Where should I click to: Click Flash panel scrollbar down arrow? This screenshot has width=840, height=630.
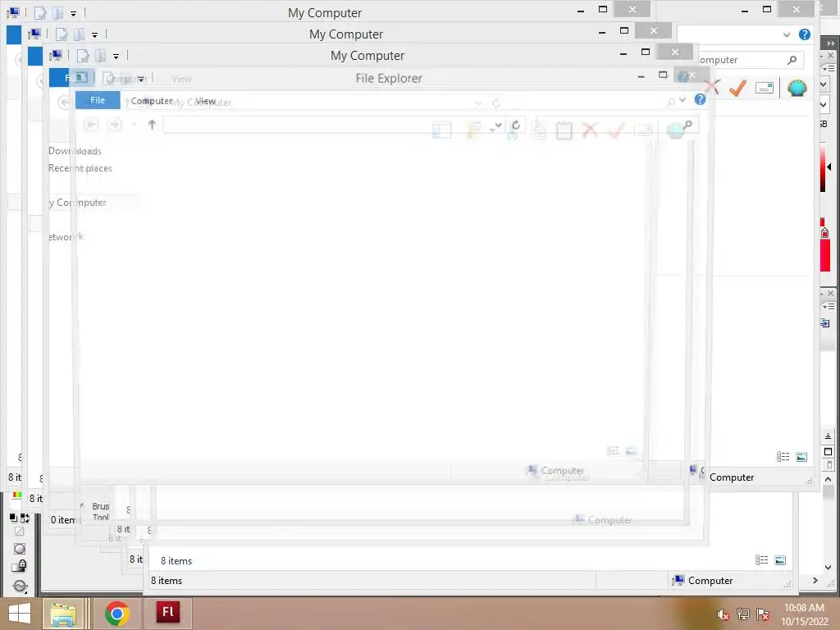point(828,568)
